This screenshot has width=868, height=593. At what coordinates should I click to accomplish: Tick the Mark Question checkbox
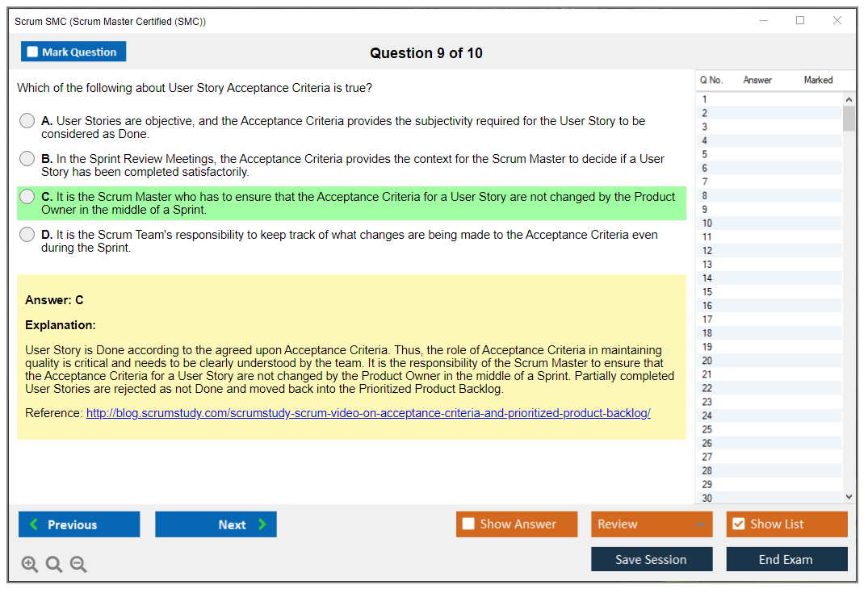tap(33, 52)
